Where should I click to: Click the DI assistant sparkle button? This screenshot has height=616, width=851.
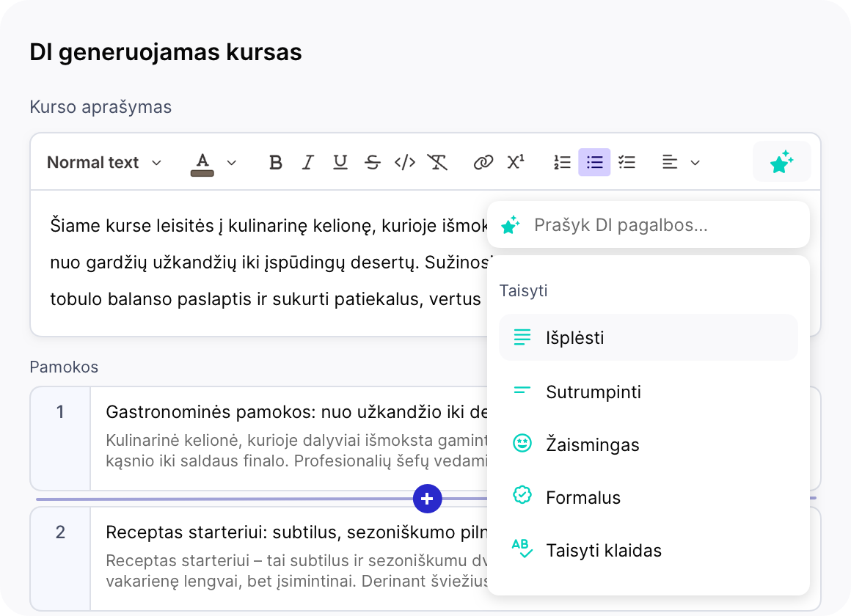781,162
